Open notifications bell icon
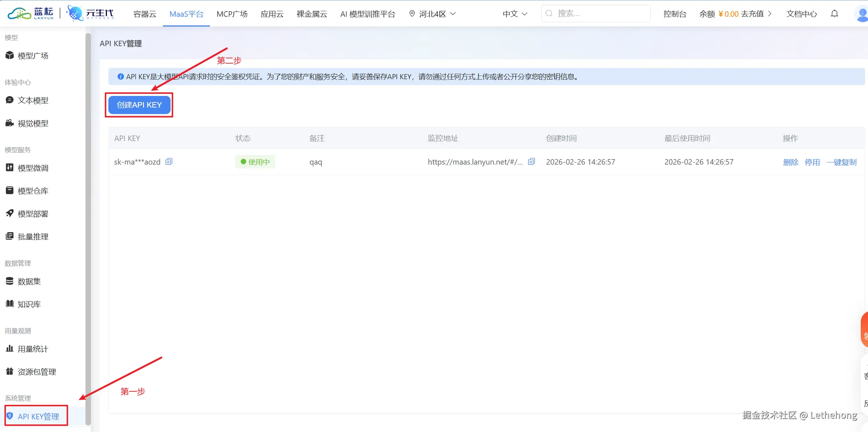 click(835, 14)
